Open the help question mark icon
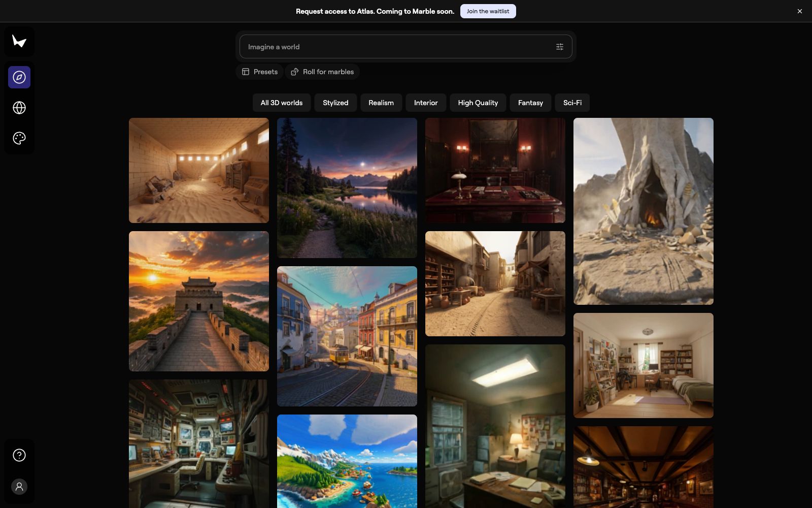 (19, 455)
